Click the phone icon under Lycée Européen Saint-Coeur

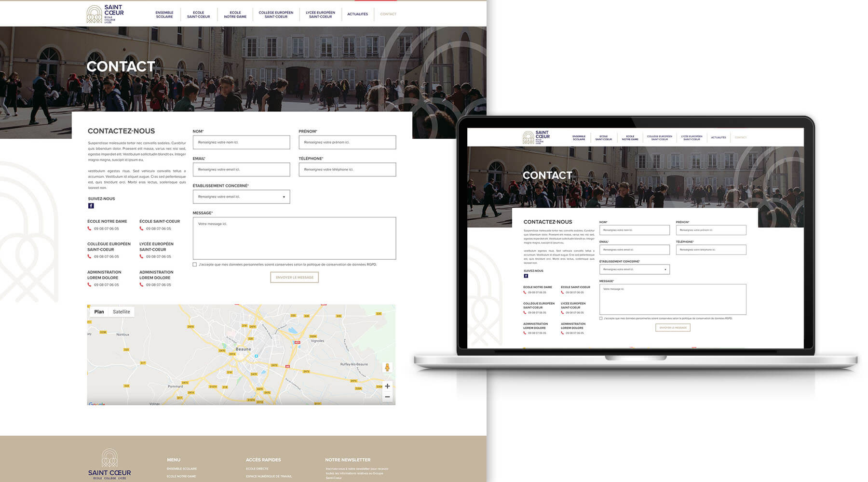point(142,256)
